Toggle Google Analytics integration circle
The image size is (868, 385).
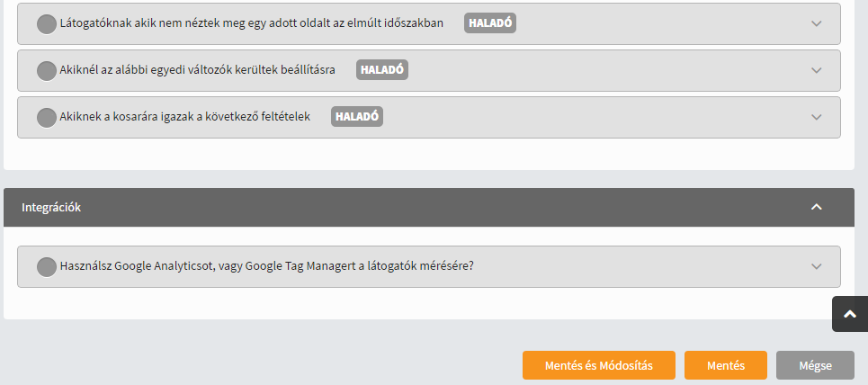pyautogui.click(x=47, y=267)
